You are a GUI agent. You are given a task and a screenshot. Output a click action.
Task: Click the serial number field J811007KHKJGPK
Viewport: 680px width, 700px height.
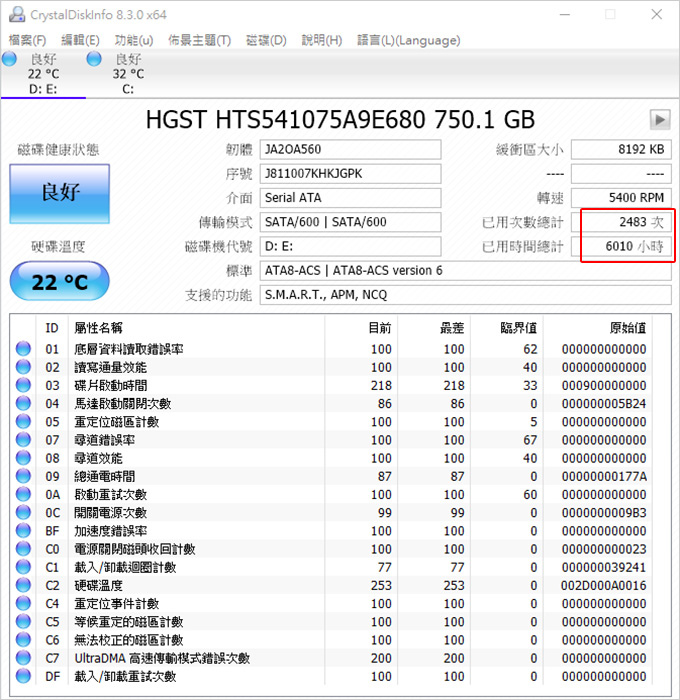pos(350,174)
